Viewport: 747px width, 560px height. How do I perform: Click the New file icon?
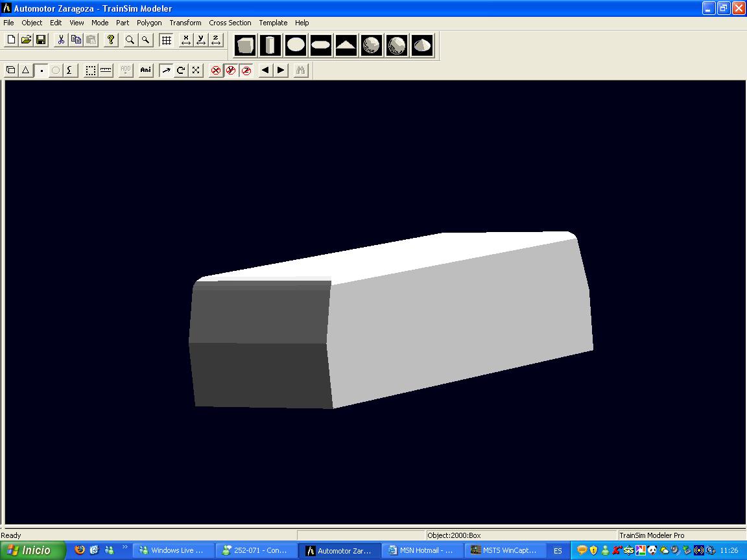coord(11,40)
